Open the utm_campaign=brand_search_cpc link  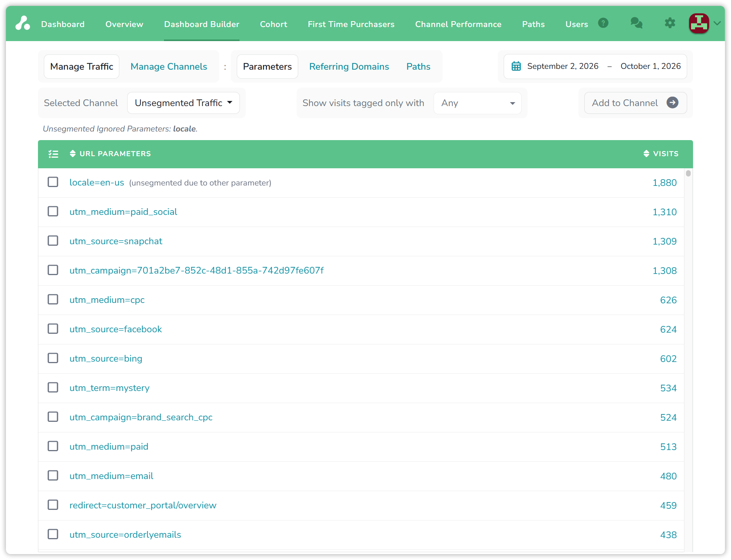tap(141, 417)
